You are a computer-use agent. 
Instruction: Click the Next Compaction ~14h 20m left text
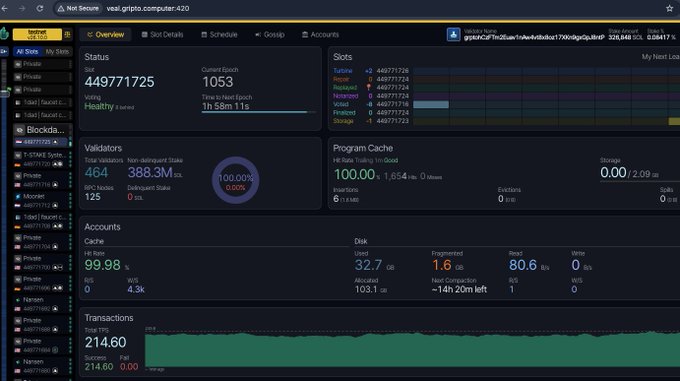[459, 290]
